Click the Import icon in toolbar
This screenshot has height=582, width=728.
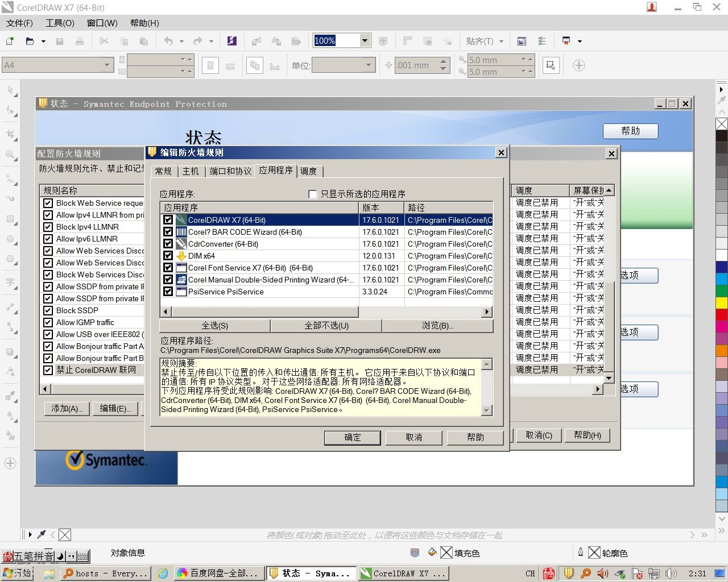257,41
